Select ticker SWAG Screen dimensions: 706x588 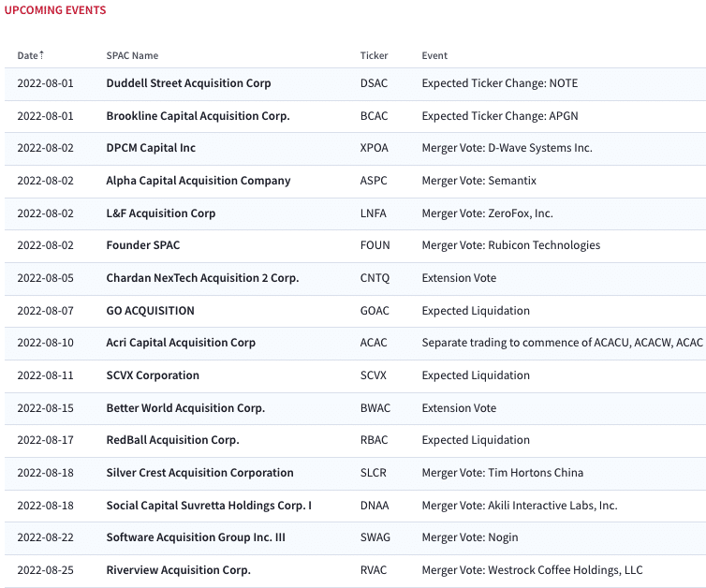click(375, 537)
